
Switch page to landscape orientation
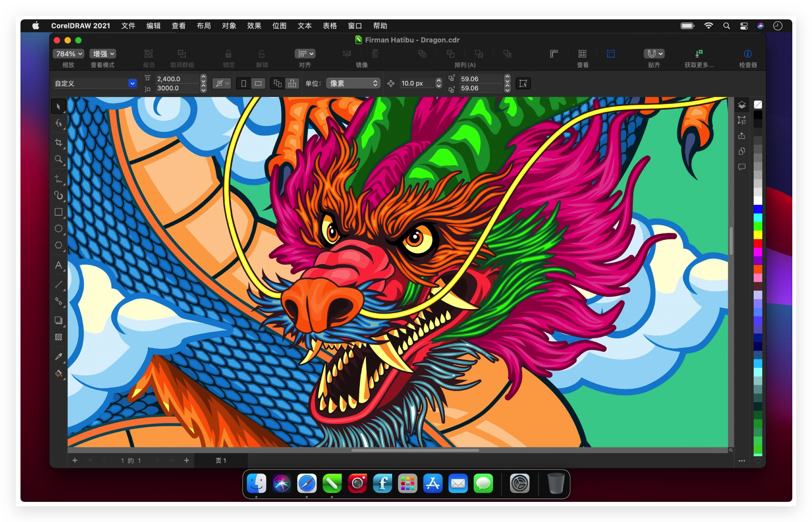(x=258, y=84)
